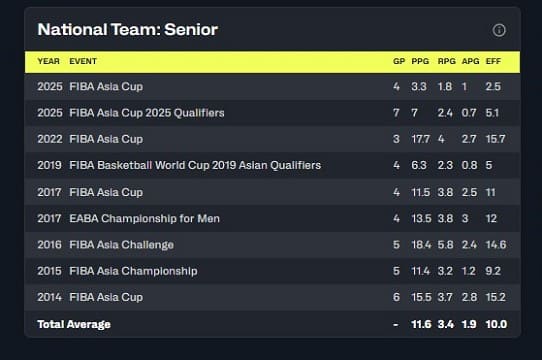Open EABA Championship for Men event
Screen dimensions: 542x360
(144, 219)
